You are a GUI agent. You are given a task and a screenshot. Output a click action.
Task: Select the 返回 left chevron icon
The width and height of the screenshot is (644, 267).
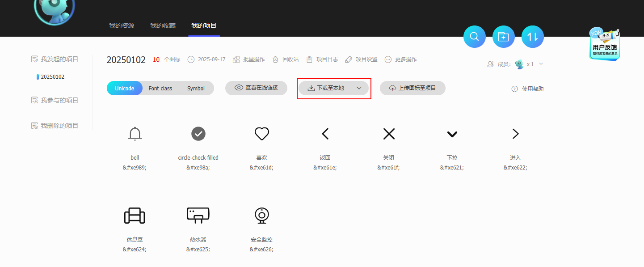coord(325,133)
